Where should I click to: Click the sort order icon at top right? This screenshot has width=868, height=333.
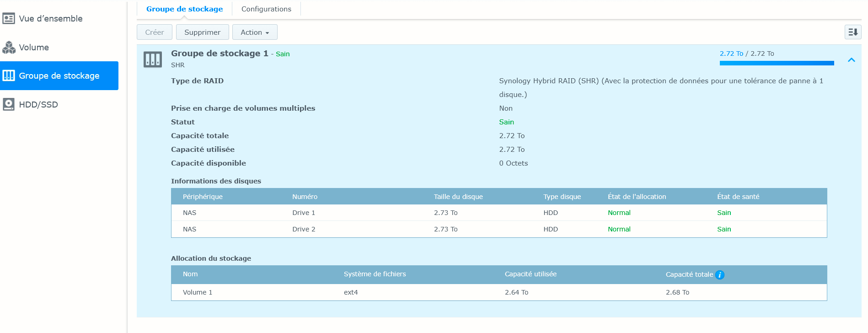(x=852, y=32)
